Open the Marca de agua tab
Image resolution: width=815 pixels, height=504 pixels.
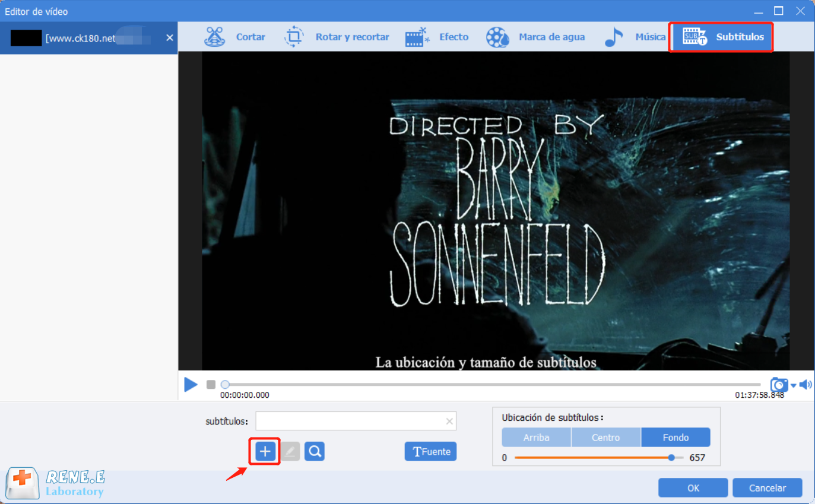click(535, 37)
